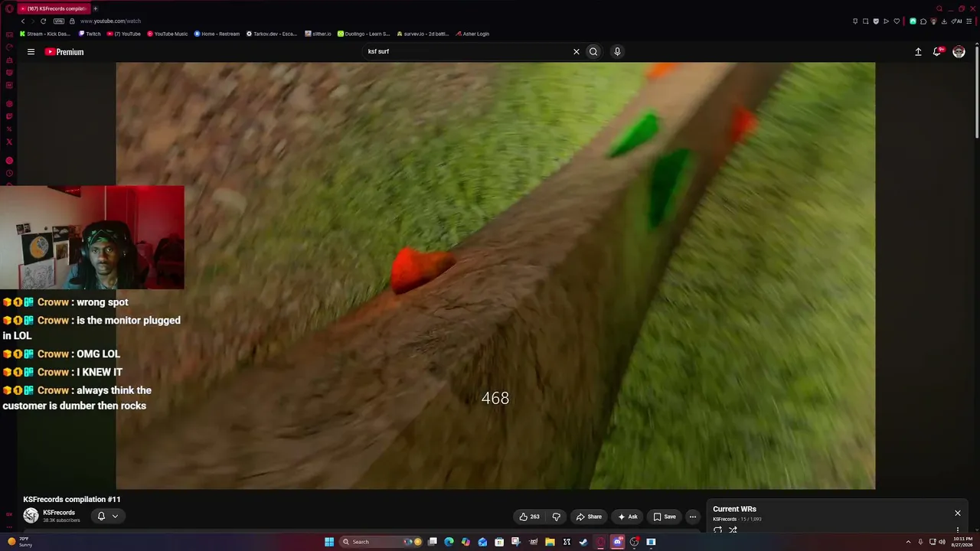This screenshot has width=980, height=551.
Task: Open the YouTube Music bookmark
Action: click(167, 34)
